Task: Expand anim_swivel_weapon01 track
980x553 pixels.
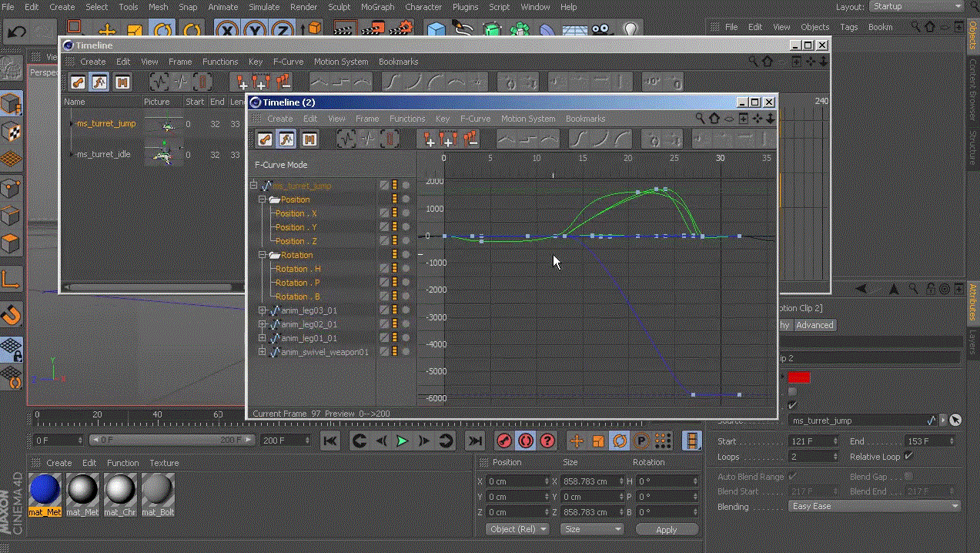Action: [x=263, y=352]
